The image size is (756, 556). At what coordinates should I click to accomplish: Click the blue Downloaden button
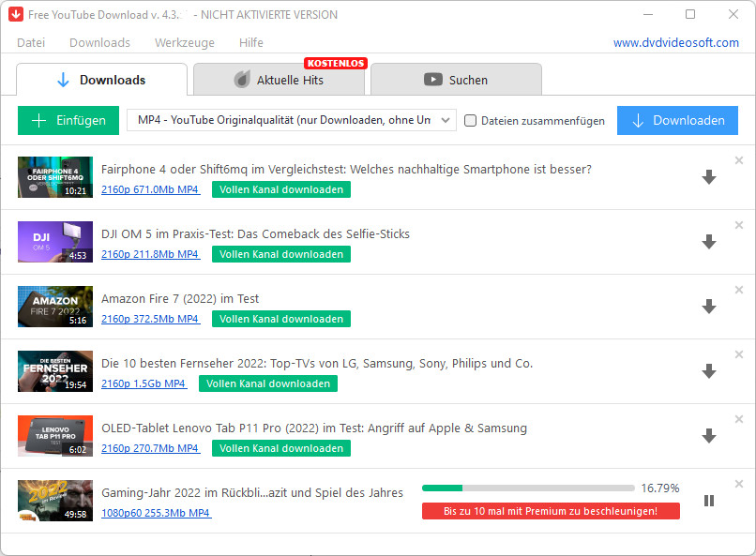click(677, 120)
